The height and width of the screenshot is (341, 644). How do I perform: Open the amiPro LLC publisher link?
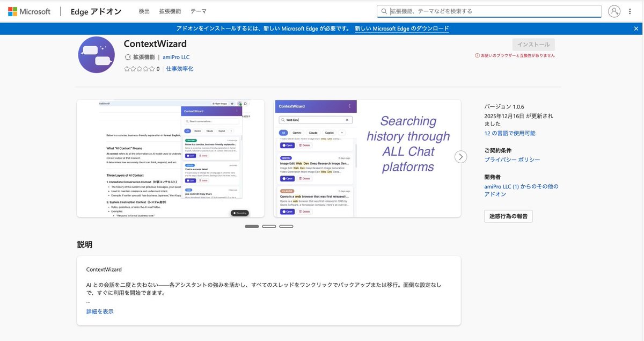point(176,57)
